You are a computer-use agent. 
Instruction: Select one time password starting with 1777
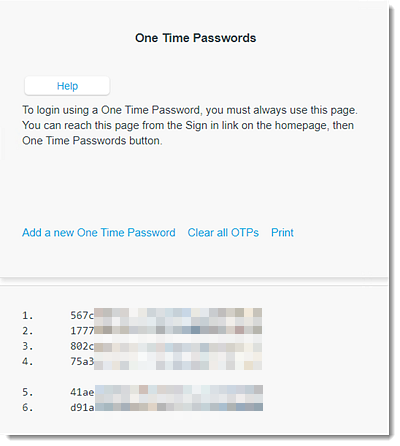tap(166, 330)
